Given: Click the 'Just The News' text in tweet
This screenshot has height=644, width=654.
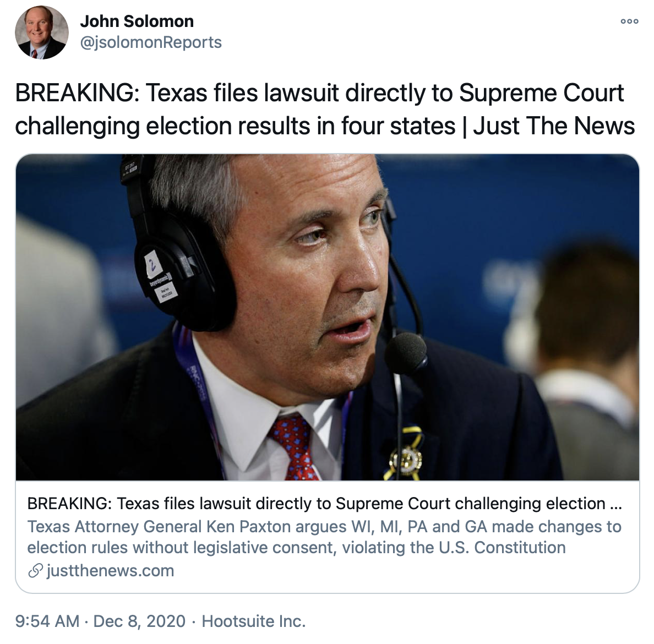Looking at the screenshot, I should pos(554,126).
